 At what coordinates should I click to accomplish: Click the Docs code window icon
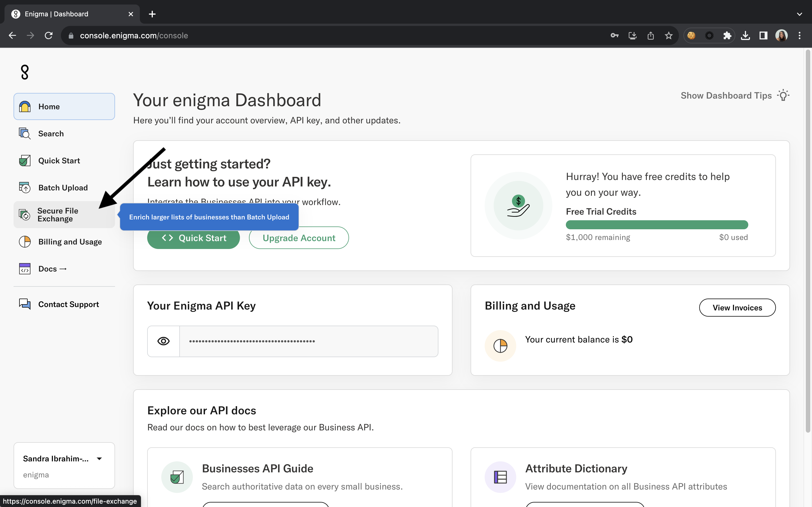(x=25, y=269)
